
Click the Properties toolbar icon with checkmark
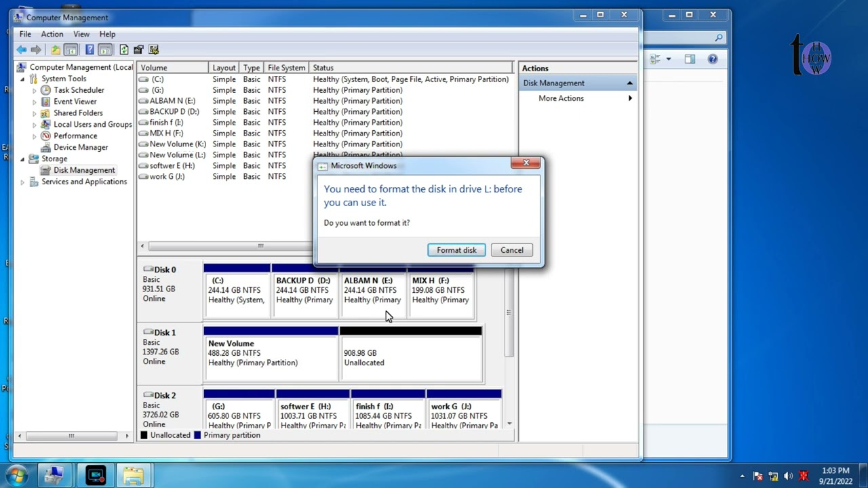(x=138, y=49)
